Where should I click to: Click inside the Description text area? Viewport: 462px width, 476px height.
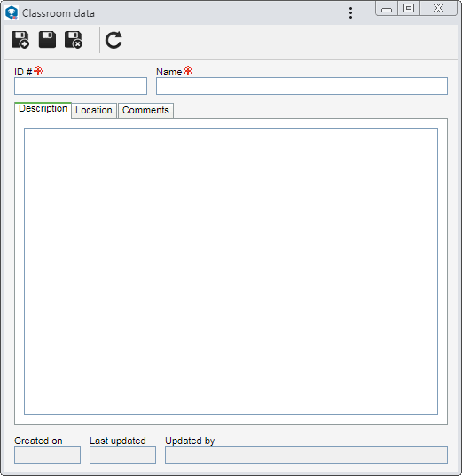coord(231,271)
